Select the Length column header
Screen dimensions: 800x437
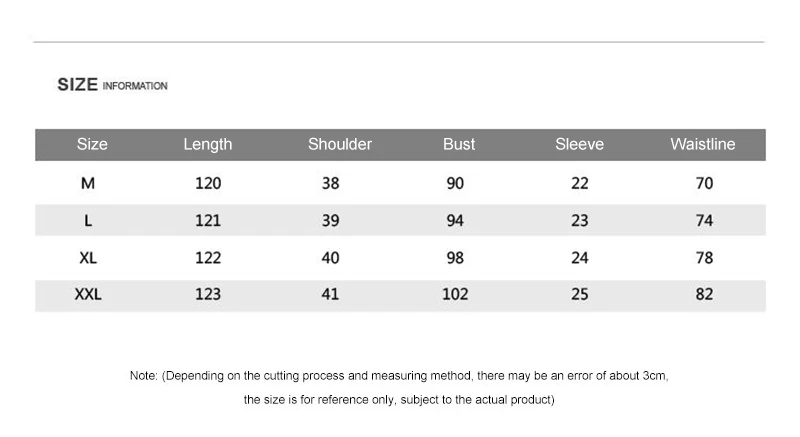coord(208,145)
